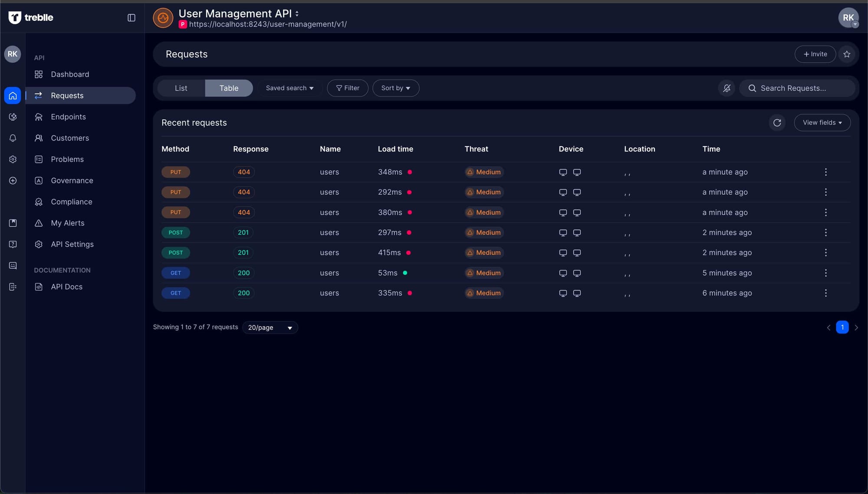Click the Load time column header
Viewport: 868px width, 494px height.
click(x=395, y=149)
